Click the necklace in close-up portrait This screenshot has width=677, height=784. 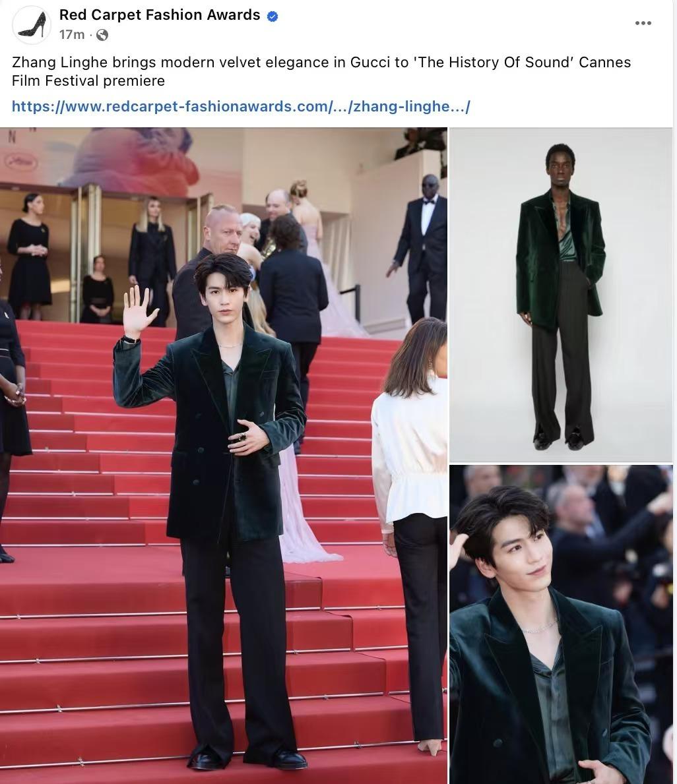click(540, 628)
